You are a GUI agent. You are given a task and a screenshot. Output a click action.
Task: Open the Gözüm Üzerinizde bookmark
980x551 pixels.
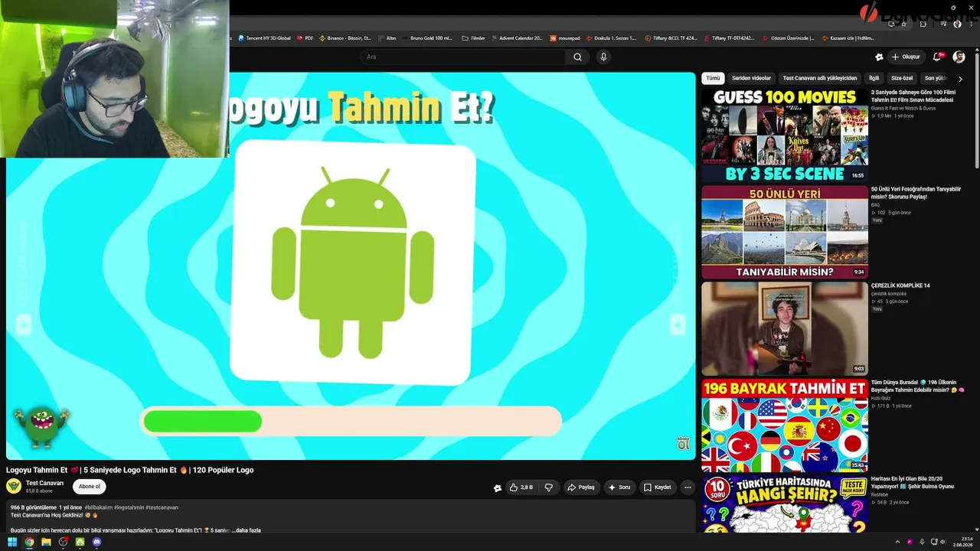click(789, 37)
